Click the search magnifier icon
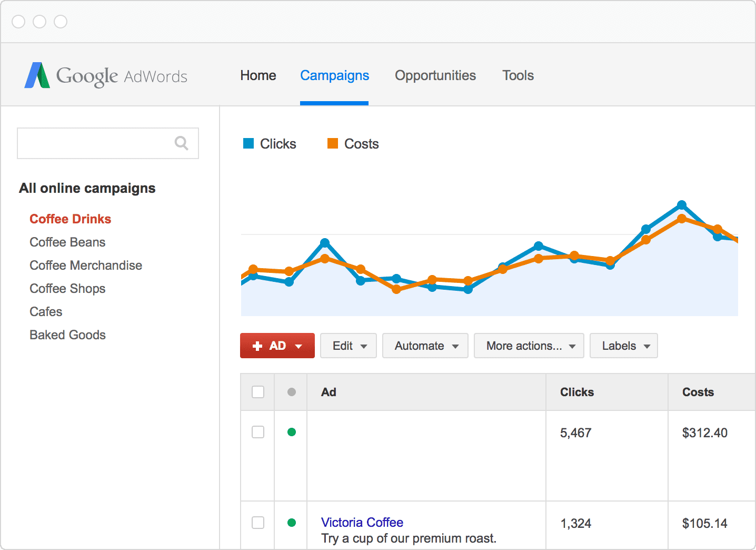The image size is (756, 550). (x=182, y=143)
